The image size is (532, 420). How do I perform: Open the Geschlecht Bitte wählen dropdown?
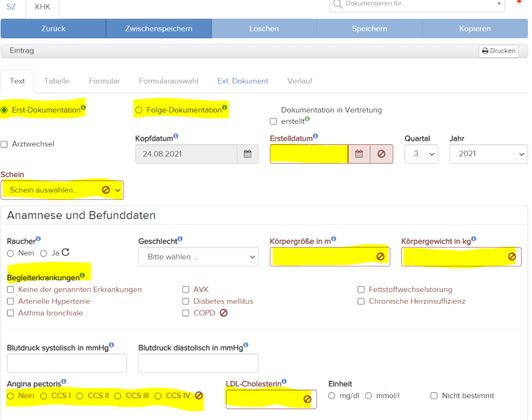click(198, 257)
